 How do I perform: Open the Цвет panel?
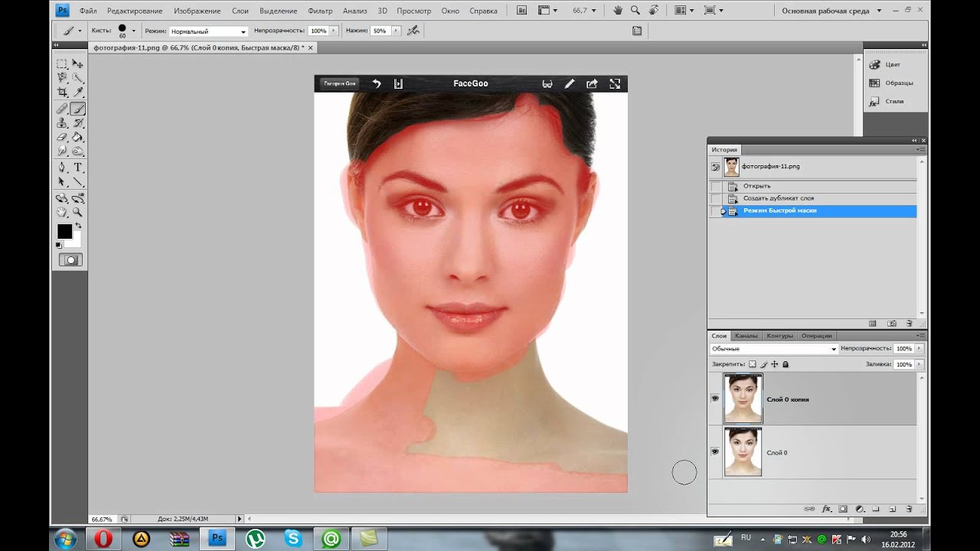(x=893, y=64)
